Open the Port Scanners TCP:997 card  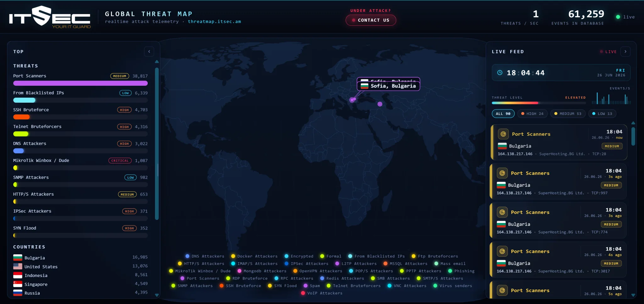coord(558,182)
